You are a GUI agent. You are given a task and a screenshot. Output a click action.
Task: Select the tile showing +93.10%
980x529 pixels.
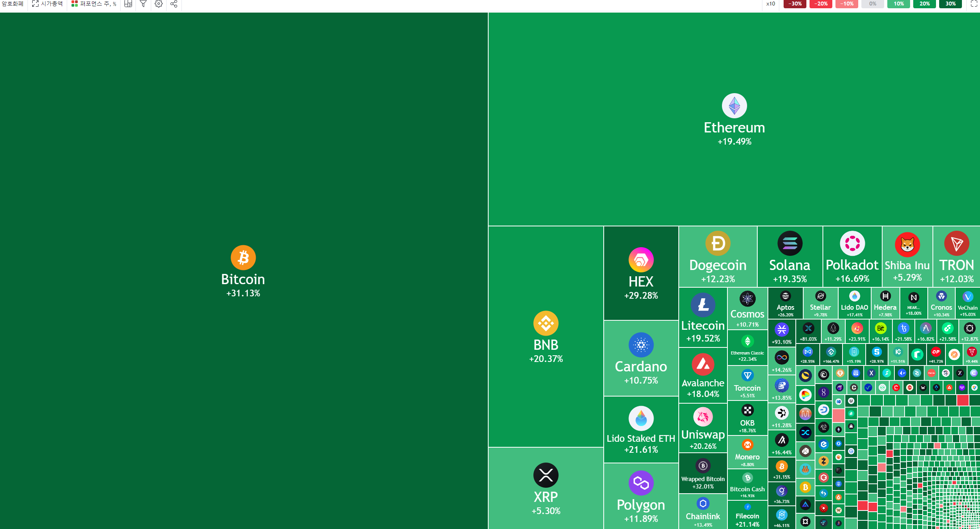pos(782,333)
